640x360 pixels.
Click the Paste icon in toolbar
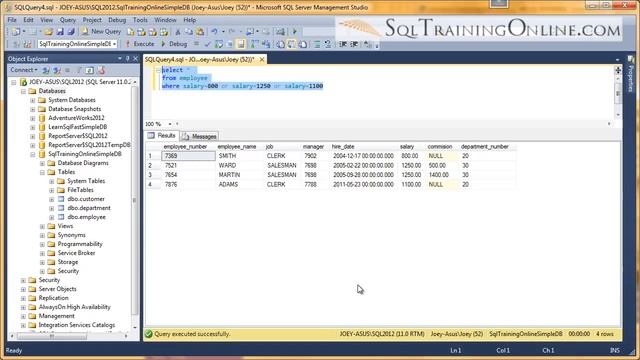tap(200, 31)
